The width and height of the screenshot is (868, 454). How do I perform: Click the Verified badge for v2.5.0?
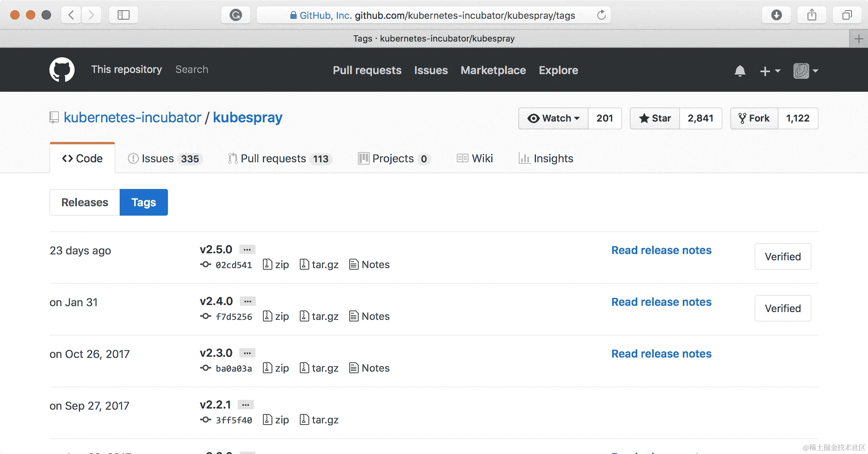[x=782, y=257]
